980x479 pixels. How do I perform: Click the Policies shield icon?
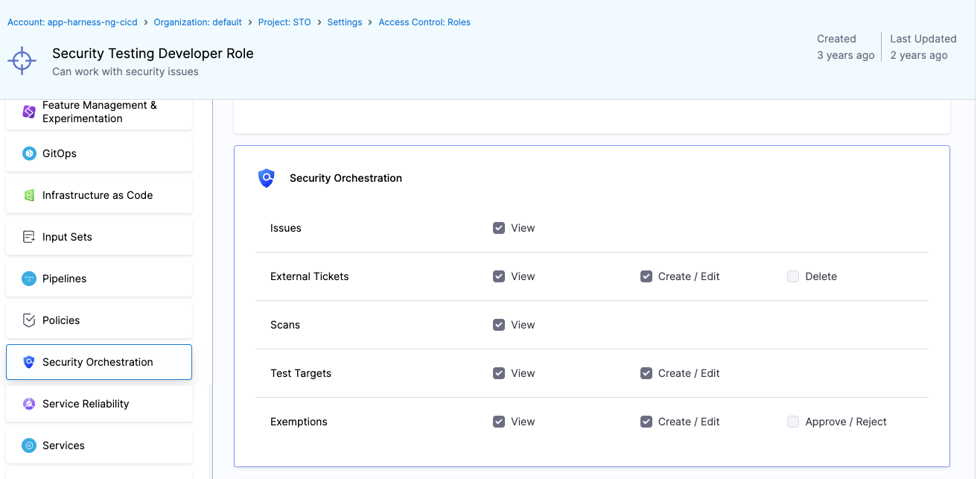[x=29, y=320]
